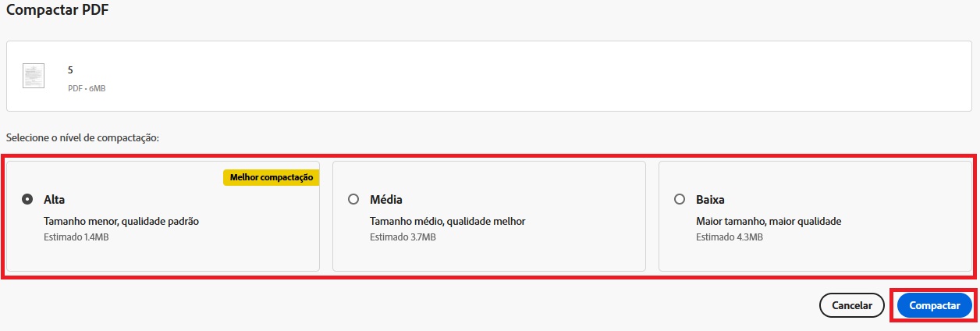980x331 pixels.
Task: Click the text 'Tamanho médio, qualidade melhor'
Action: (447, 221)
